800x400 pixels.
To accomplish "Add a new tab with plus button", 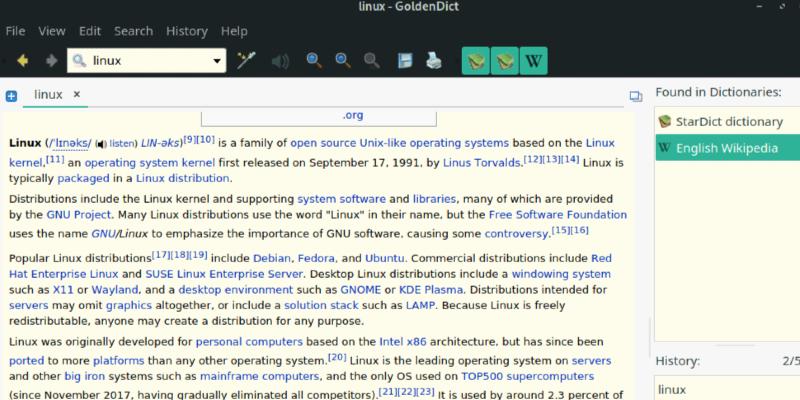I will coord(11,96).
